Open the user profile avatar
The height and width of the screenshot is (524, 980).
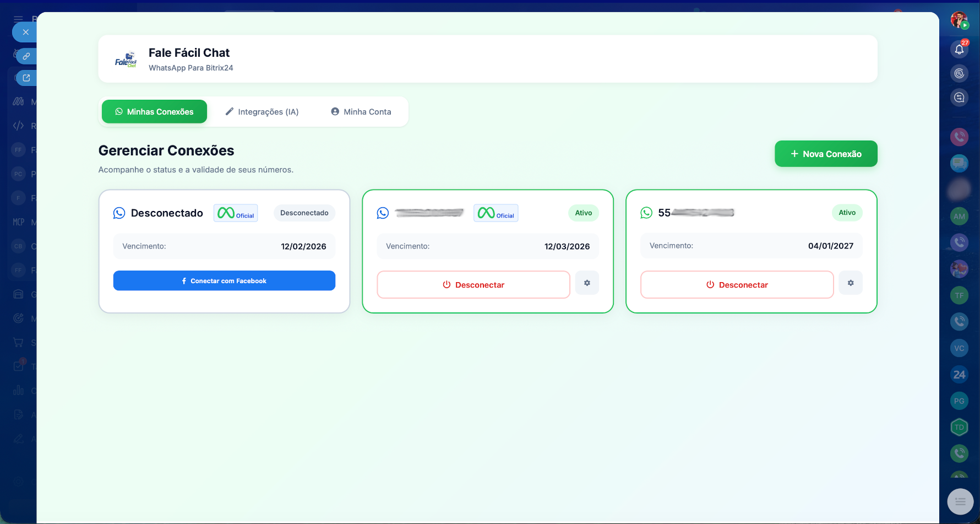coord(959,20)
